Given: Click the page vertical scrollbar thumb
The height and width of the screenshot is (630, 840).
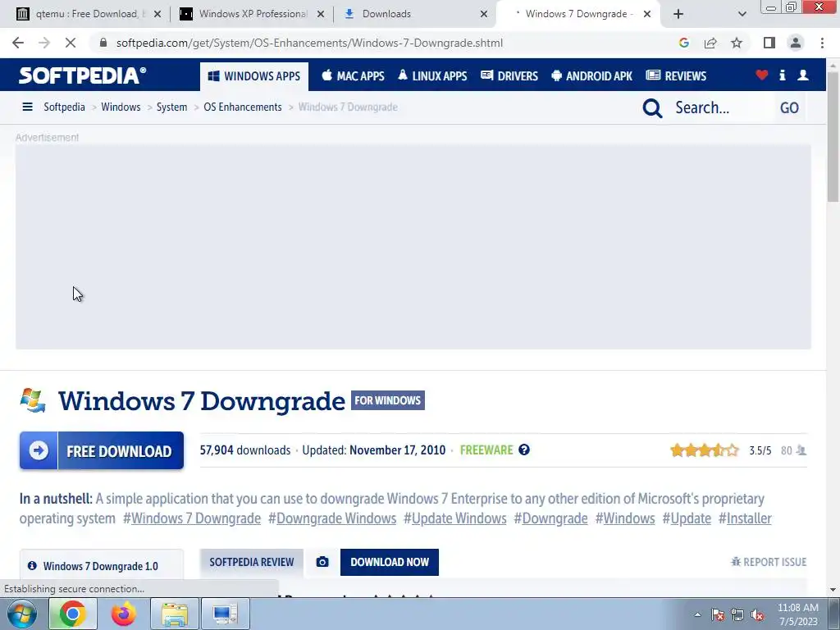Looking at the screenshot, I should click(x=833, y=137).
